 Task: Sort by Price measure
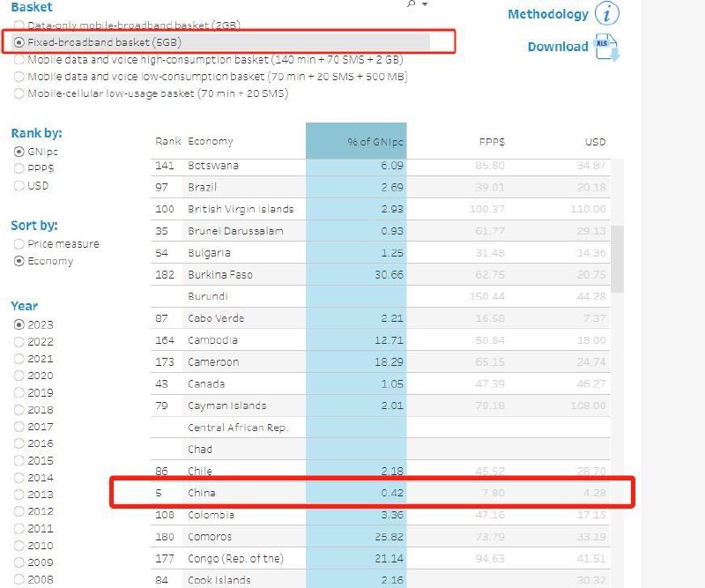[x=56, y=244]
